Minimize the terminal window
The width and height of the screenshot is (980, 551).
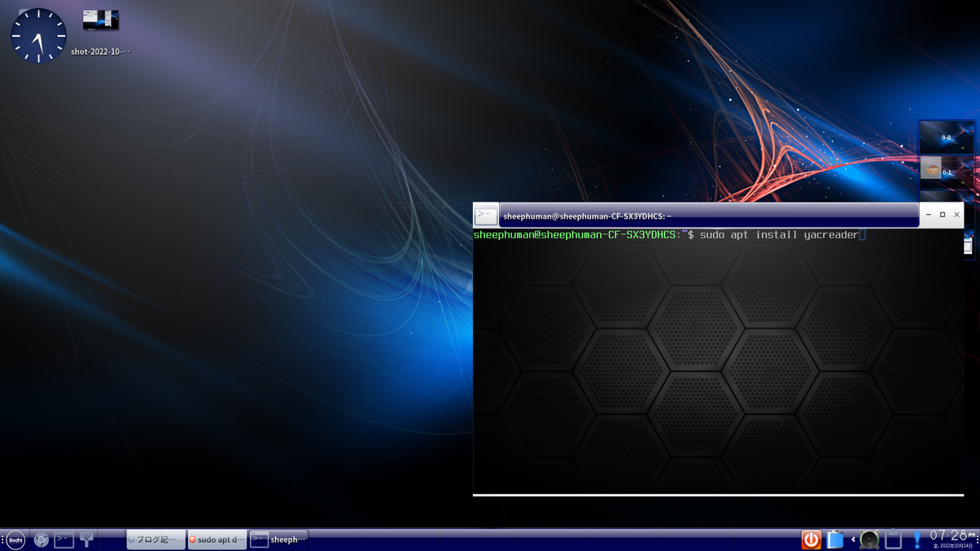coord(929,215)
